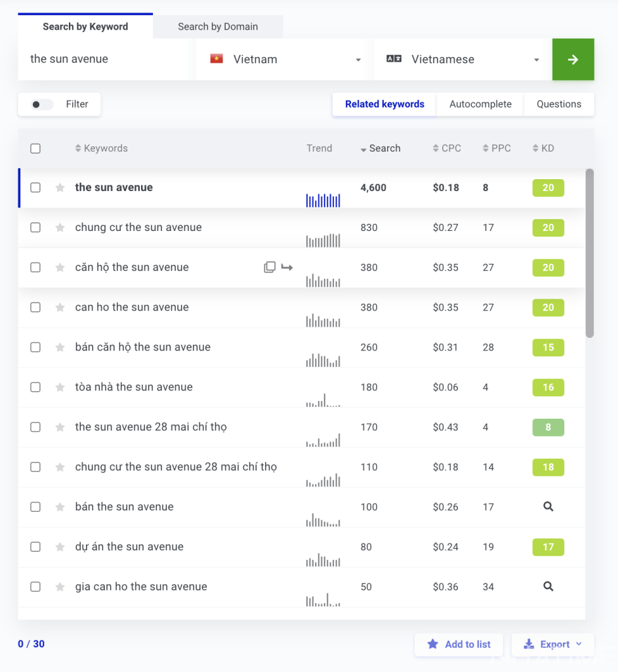This screenshot has width=618, height=672.
Task: Click copy icon on 'căn hộ the sun avenue'
Action: [270, 267]
